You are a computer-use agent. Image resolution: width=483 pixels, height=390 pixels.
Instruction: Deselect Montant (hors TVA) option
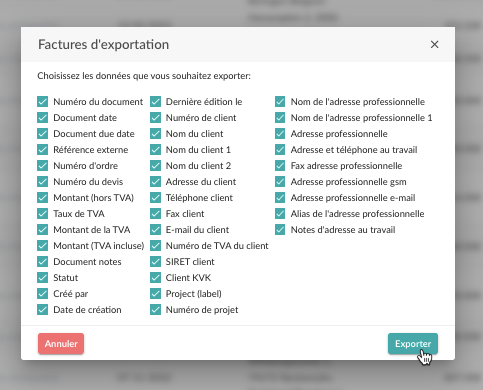click(43, 198)
